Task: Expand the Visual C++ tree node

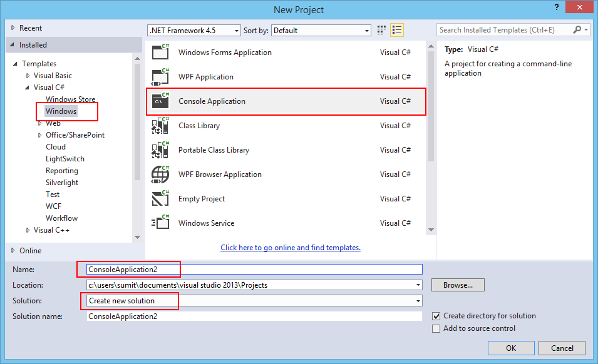Action: 28,230
